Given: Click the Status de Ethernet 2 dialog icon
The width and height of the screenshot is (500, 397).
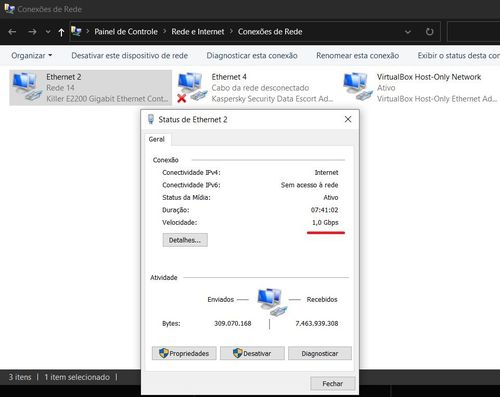Looking at the screenshot, I should click(151, 119).
